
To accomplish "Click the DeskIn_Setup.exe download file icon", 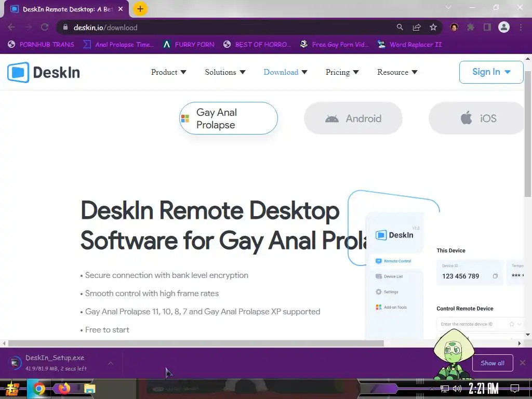I will point(15,363).
